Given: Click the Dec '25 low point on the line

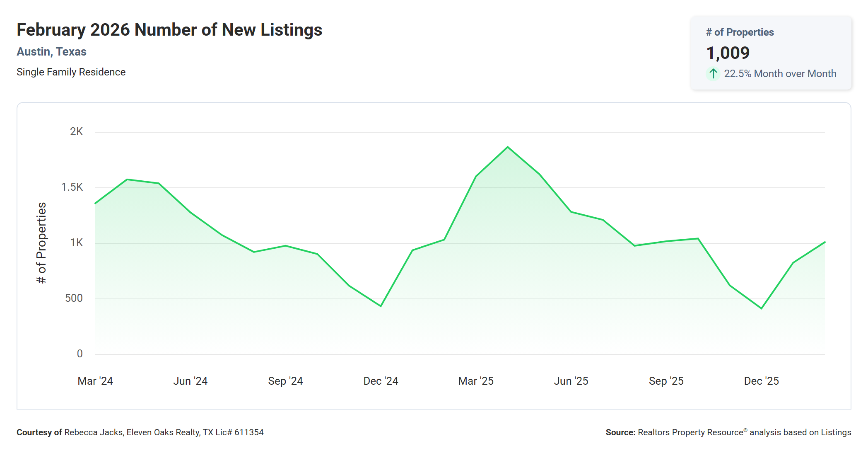Looking at the screenshot, I should point(761,308).
